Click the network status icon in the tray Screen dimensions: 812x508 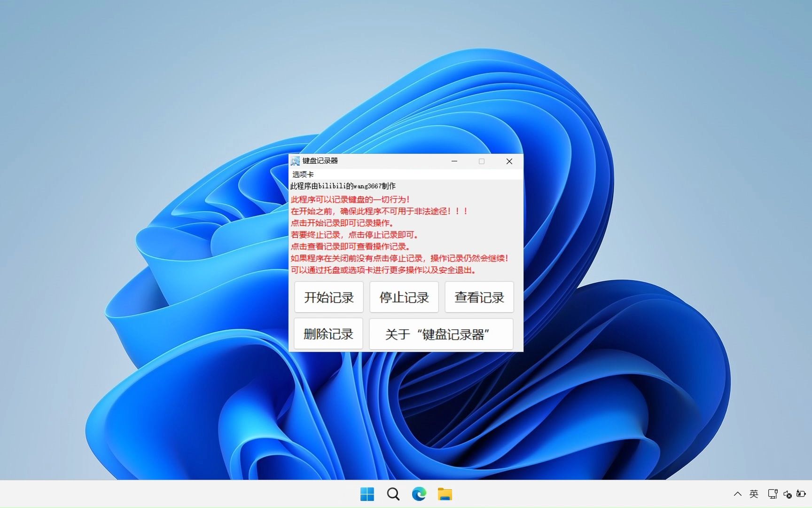click(772, 494)
